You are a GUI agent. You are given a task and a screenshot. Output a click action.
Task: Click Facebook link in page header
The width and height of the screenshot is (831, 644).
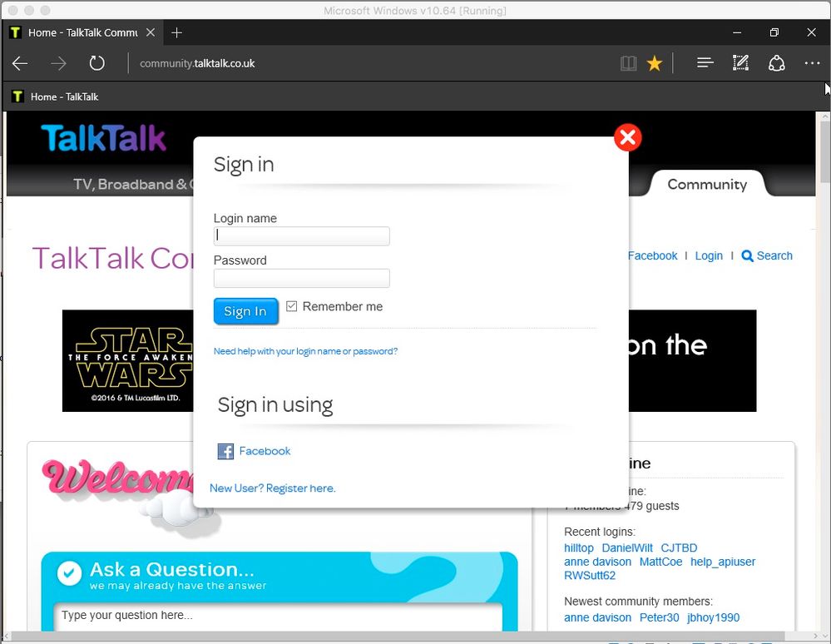[x=652, y=255]
